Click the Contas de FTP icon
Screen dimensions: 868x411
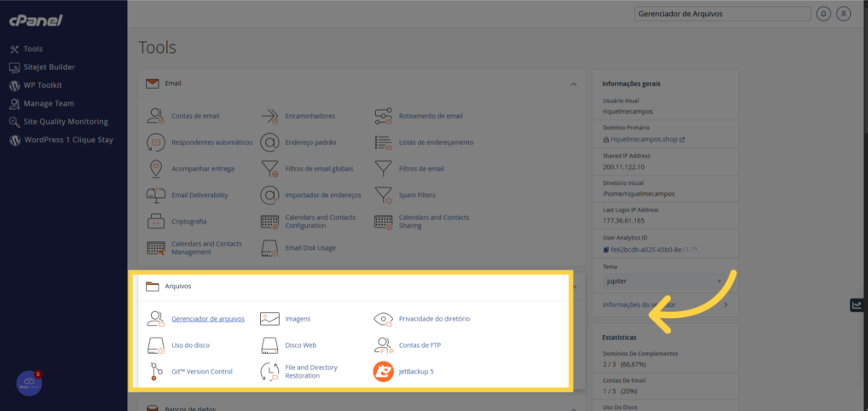[383, 345]
